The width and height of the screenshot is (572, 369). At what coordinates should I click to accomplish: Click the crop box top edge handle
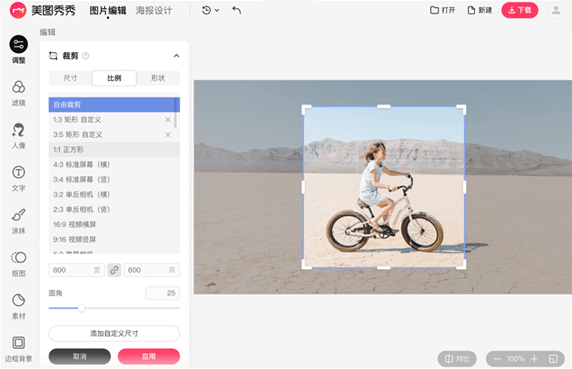point(384,106)
